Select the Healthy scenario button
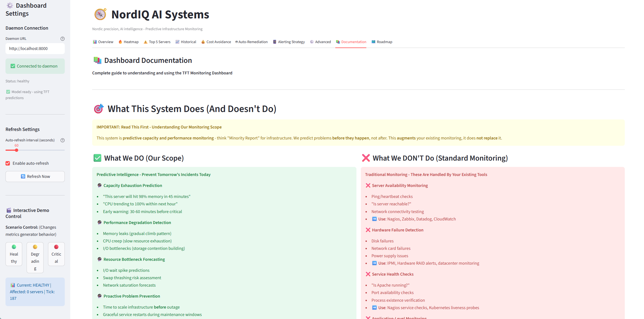644x319 pixels. (x=14, y=254)
